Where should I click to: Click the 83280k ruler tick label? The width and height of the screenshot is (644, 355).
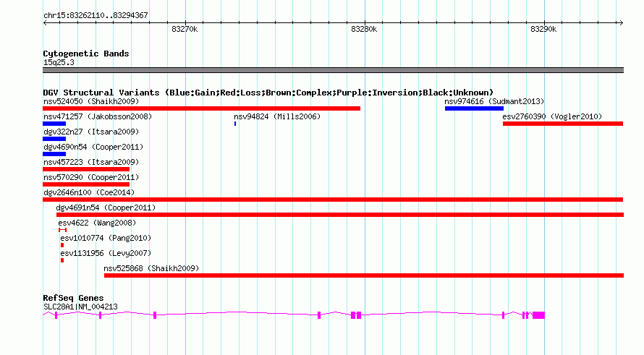tap(364, 29)
